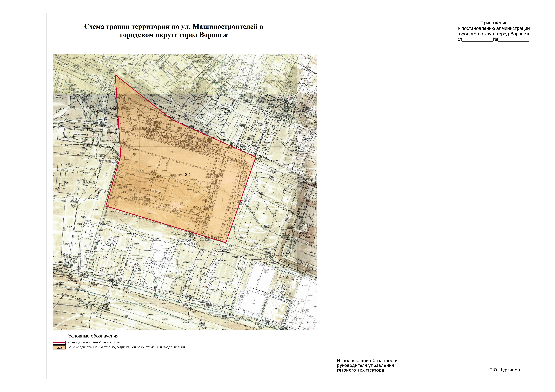Image resolution: width=555 pixels, height=392 pixels.
Task: Click 'руководителя управления' text in signature block
Action: click(x=366, y=365)
